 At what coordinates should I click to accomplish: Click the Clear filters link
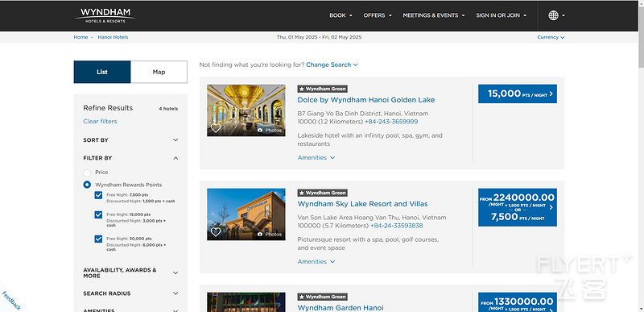tap(100, 121)
